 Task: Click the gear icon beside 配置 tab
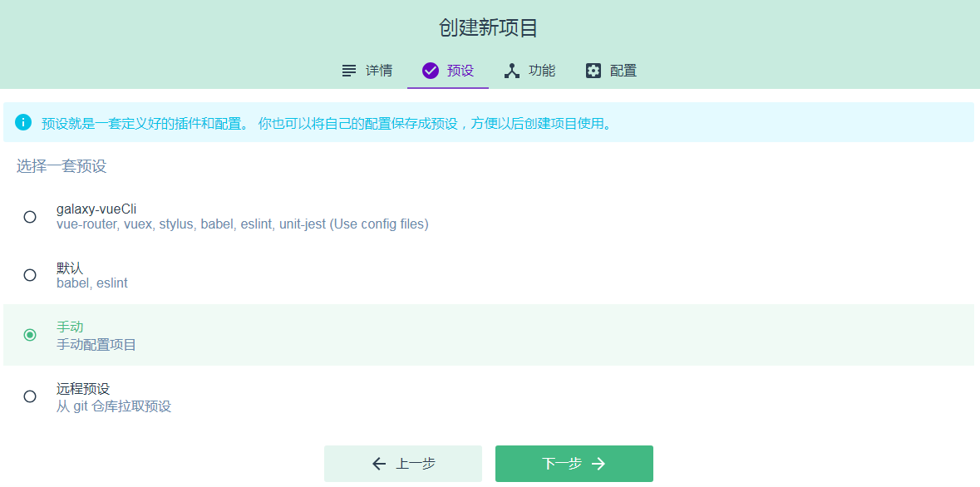[593, 71]
